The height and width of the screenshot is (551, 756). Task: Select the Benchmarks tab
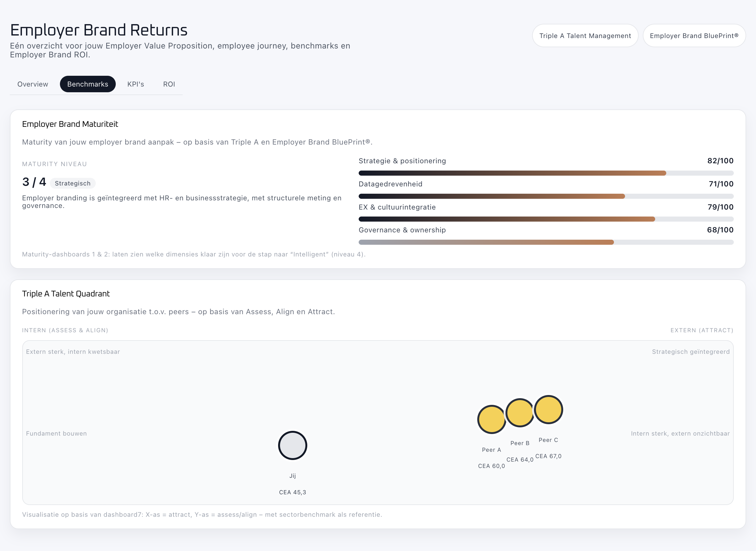[x=88, y=84]
